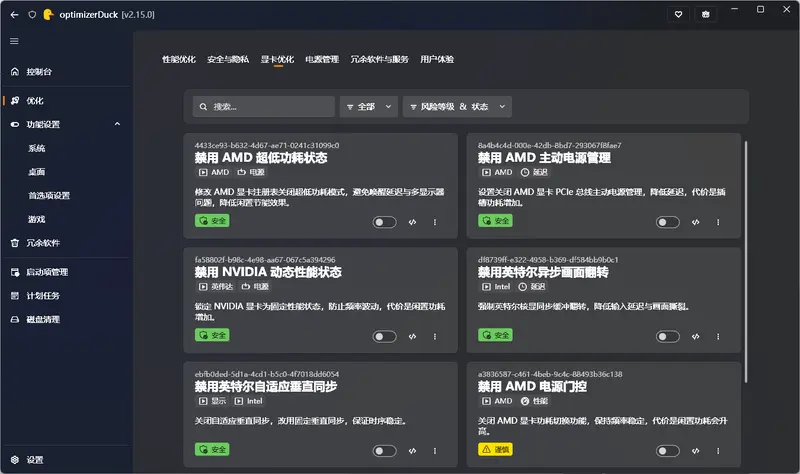800x474 pixels.
Task: Click 安全 badge on AMD 主动电源管理 card
Action: (x=495, y=220)
